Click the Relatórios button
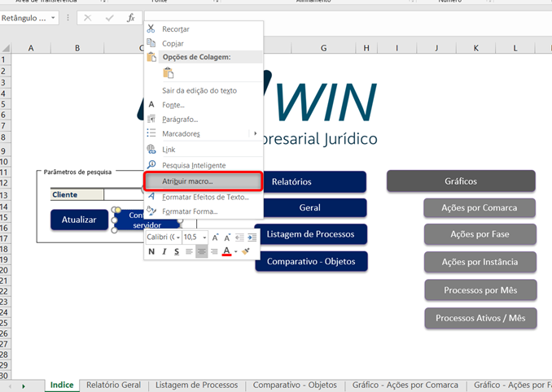The width and height of the screenshot is (552, 392). pos(315,181)
